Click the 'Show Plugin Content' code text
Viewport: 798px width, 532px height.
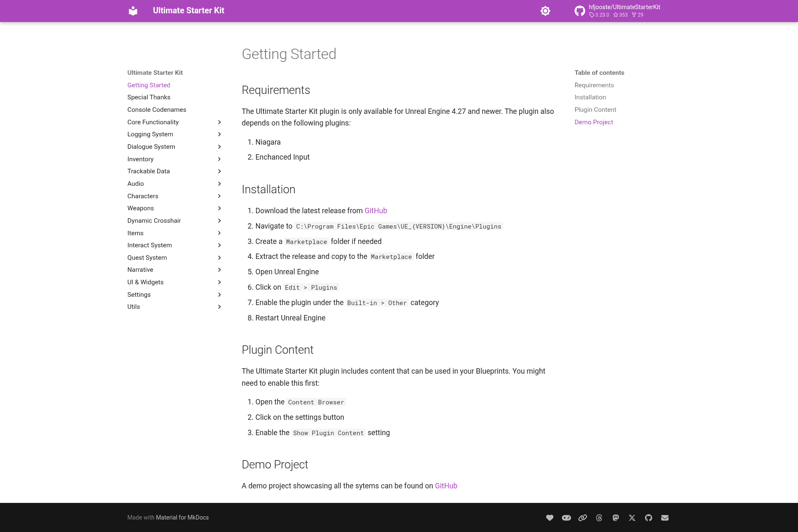pyautogui.click(x=328, y=433)
